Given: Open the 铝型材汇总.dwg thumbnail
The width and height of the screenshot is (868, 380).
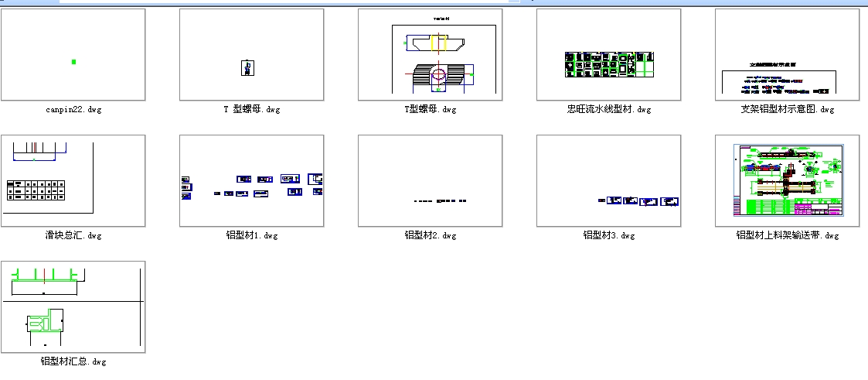Looking at the screenshot, I should pyautogui.click(x=73, y=307).
